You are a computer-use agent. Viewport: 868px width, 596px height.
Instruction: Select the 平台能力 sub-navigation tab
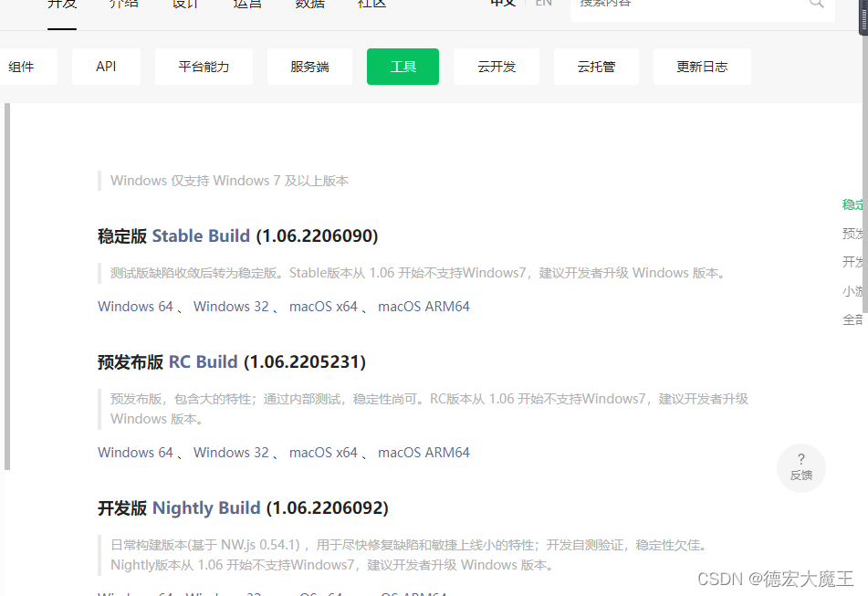[x=204, y=67]
